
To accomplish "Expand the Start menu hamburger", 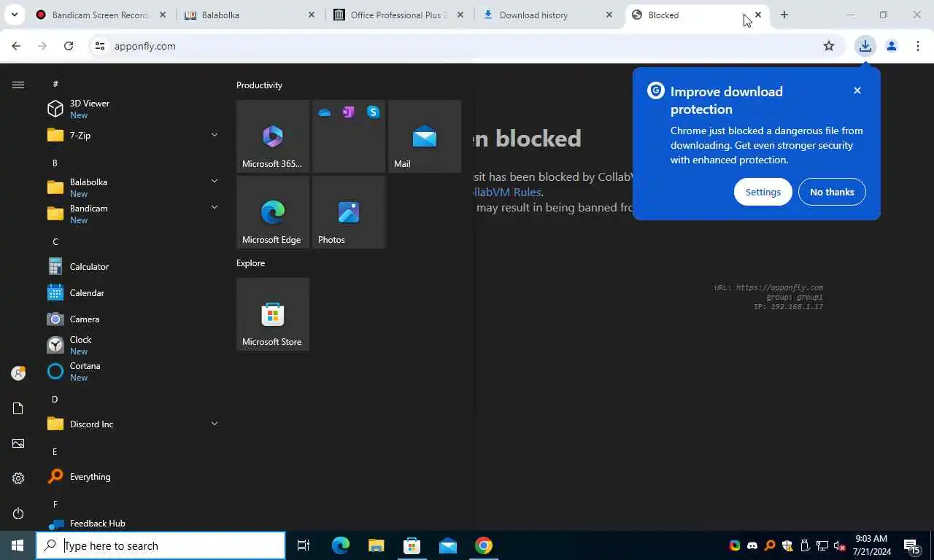I will [x=18, y=85].
